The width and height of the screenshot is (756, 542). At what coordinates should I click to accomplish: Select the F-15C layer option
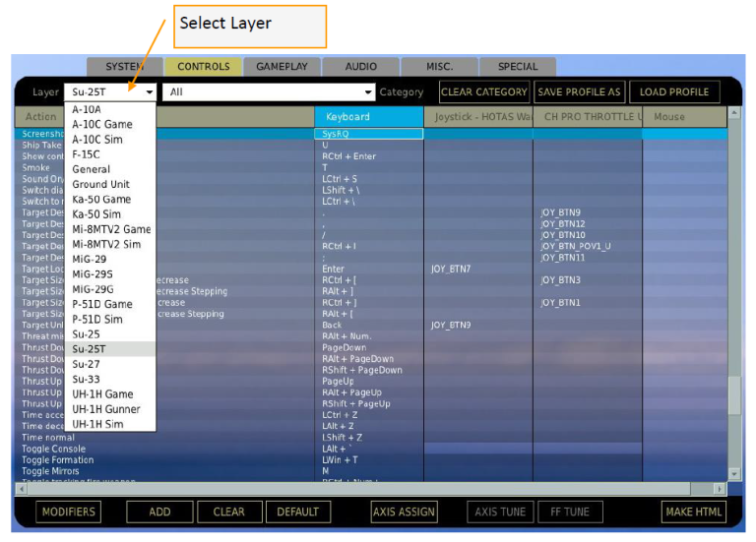(87, 154)
